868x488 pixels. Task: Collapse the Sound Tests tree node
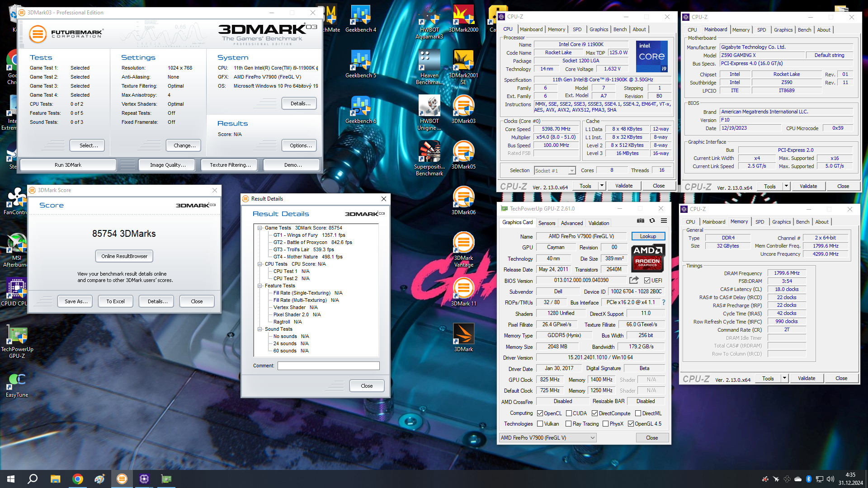pyautogui.click(x=260, y=329)
